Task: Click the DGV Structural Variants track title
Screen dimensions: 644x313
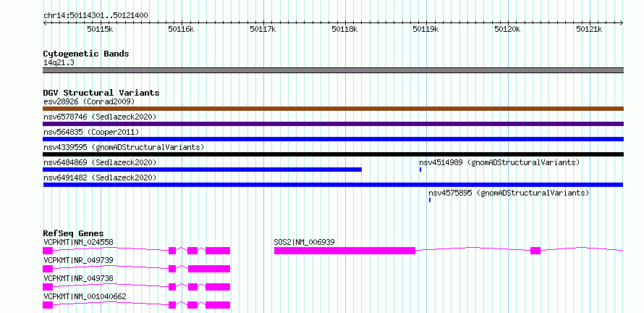Action: click(x=101, y=93)
